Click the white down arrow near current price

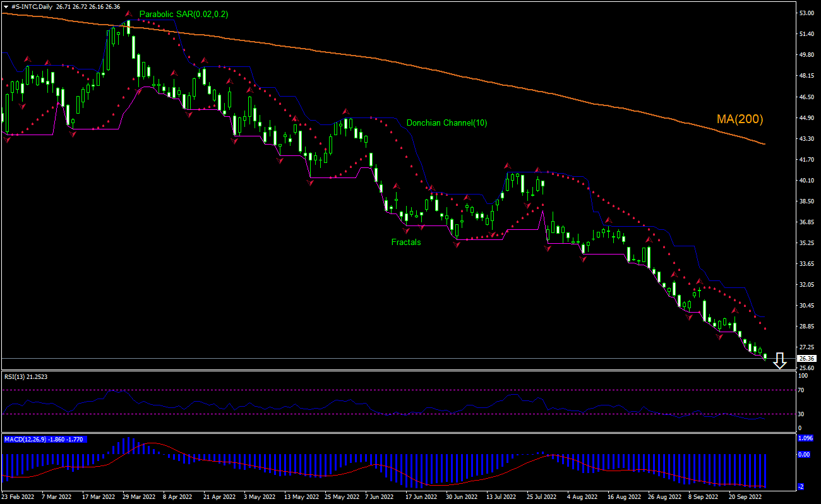(x=780, y=361)
